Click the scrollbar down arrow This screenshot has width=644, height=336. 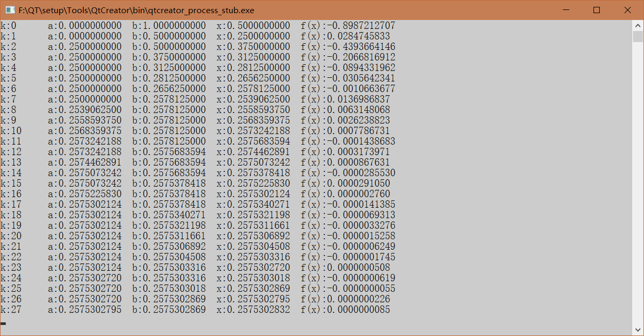638,330
